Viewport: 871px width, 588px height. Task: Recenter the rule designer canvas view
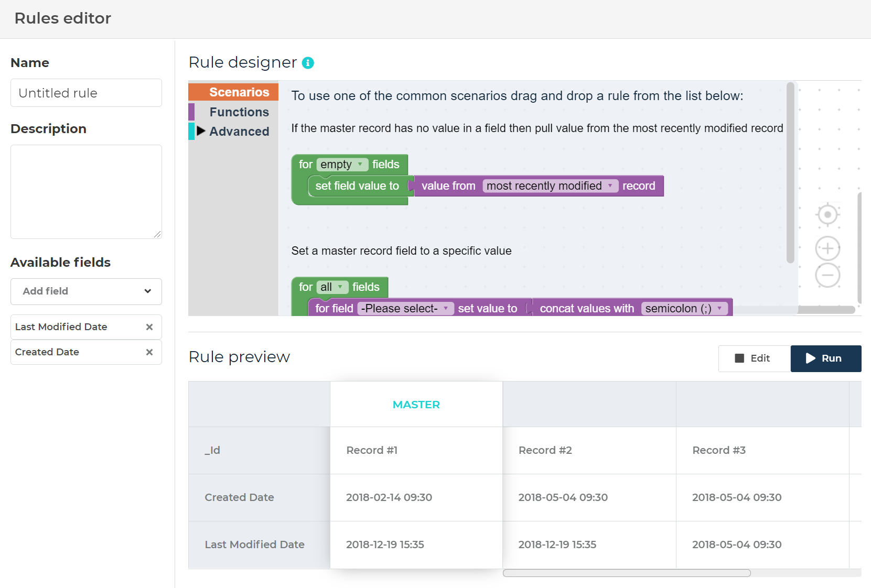[827, 214]
